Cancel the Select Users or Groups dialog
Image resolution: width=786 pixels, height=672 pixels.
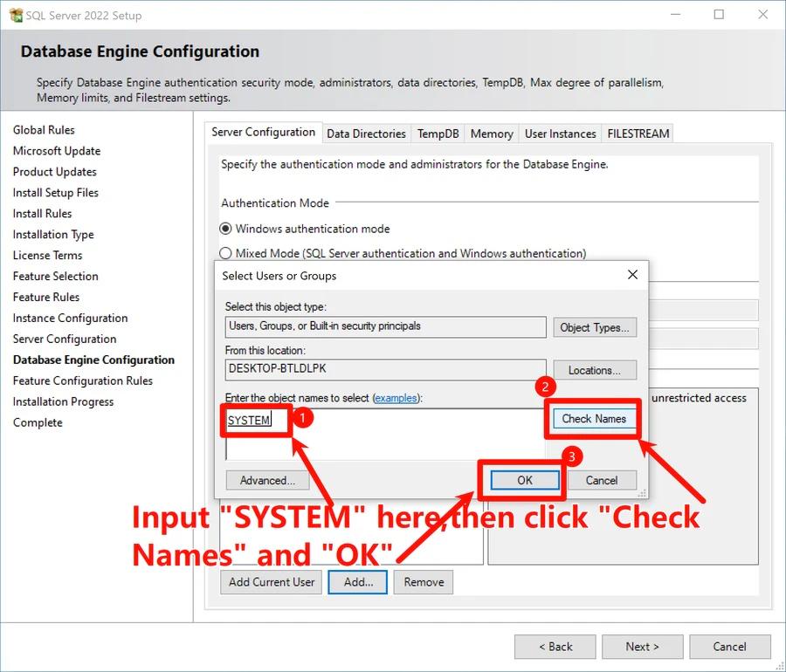click(602, 480)
